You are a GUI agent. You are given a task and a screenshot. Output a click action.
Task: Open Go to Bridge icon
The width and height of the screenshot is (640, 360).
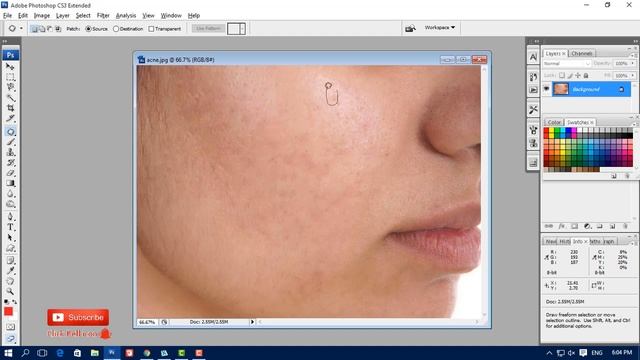tap(410, 28)
